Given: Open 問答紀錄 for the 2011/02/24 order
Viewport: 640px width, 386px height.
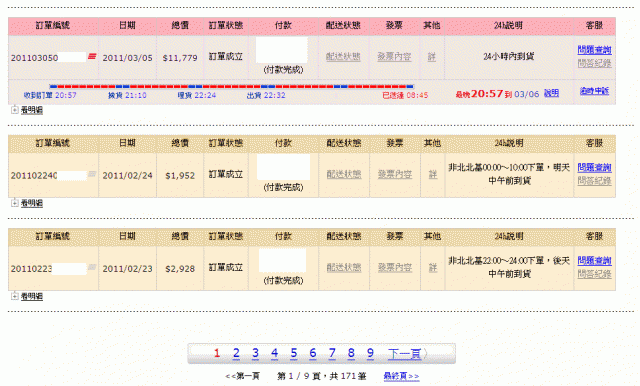Looking at the screenshot, I should tap(594, 180).
